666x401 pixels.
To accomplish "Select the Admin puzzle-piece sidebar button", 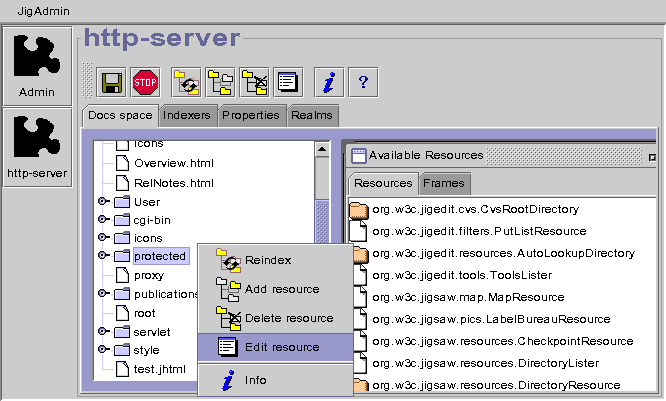I will pyautogui.click(x=37, y=66).
